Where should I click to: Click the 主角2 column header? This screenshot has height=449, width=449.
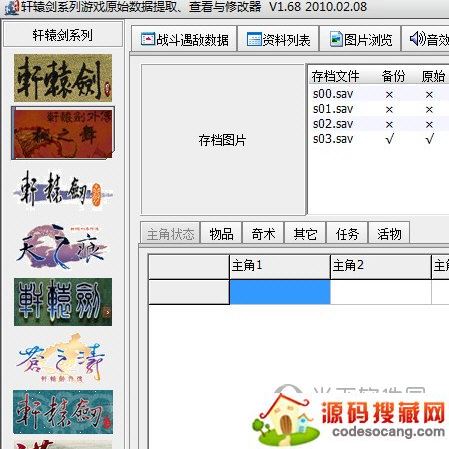381,266
